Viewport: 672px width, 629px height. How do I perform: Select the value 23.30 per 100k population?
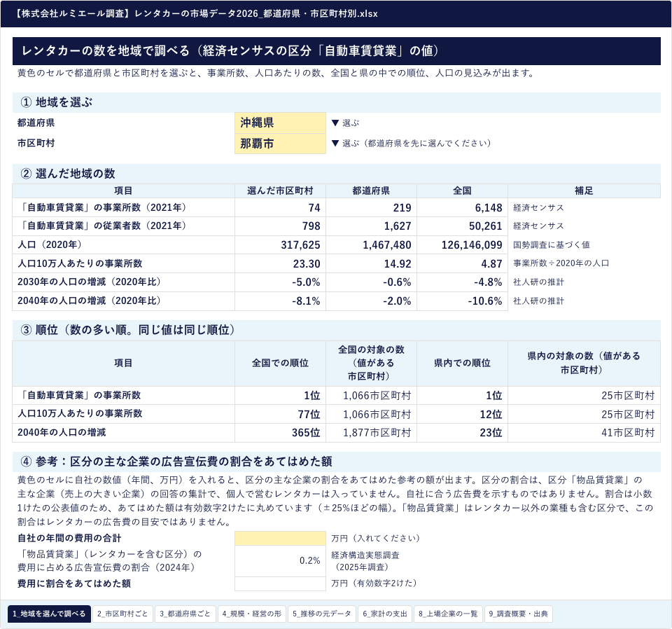click(x=280, y=263)
